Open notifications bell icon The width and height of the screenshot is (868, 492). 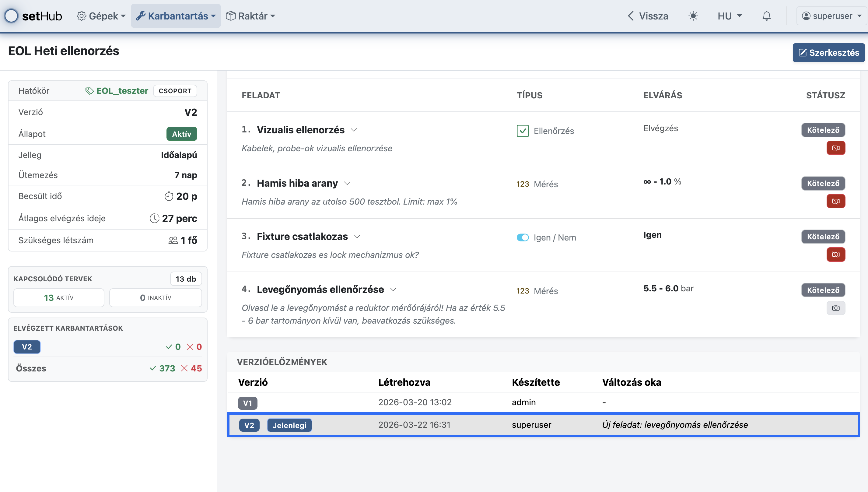tap(766, 16)
